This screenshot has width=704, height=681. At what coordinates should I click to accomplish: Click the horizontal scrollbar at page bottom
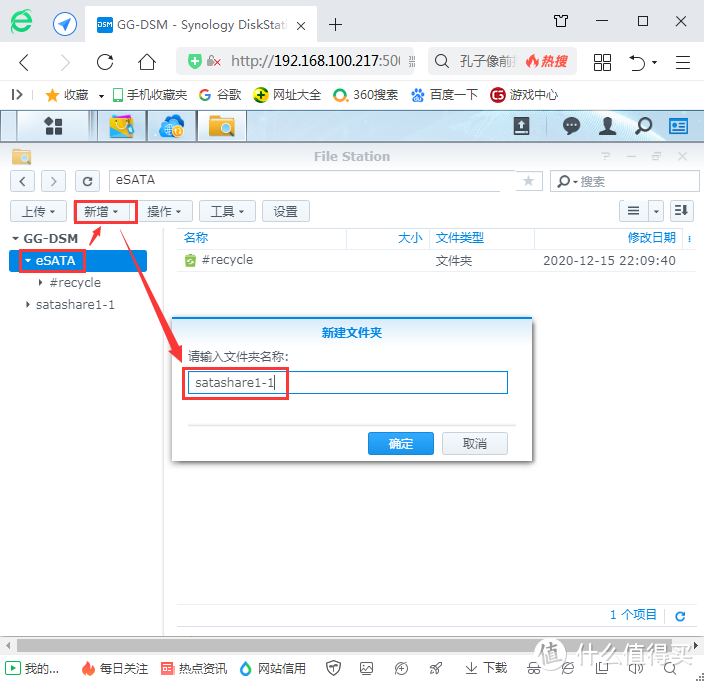click(344, 646)
